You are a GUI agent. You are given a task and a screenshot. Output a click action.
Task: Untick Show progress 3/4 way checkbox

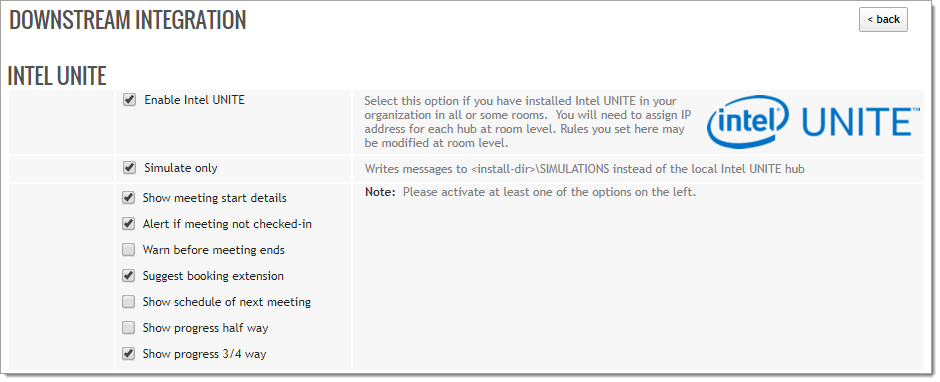point(128,354)
